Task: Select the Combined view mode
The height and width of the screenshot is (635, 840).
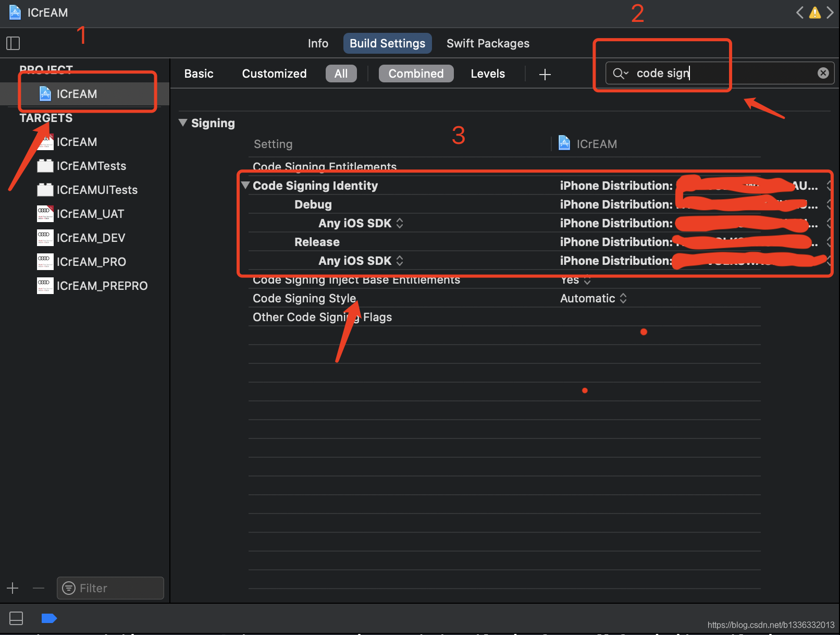Action: coord(416,74)
